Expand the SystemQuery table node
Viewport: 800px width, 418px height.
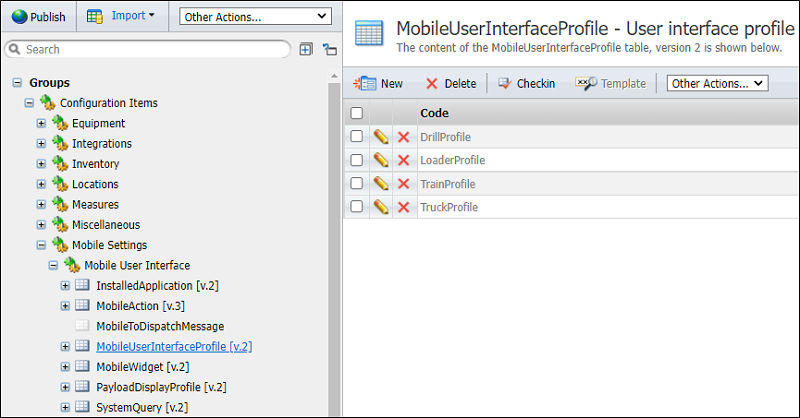pyautogui.click(x=65, y=407)
